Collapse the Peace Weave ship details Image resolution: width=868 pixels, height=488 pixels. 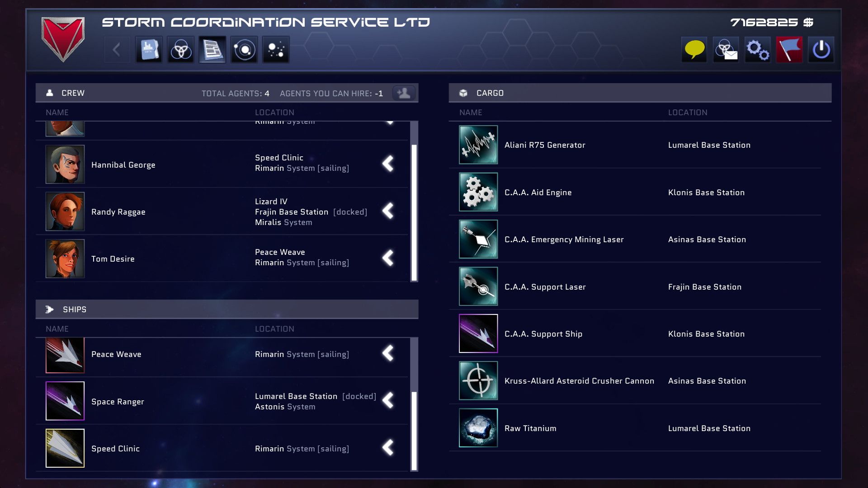click(x=388, y=354)
